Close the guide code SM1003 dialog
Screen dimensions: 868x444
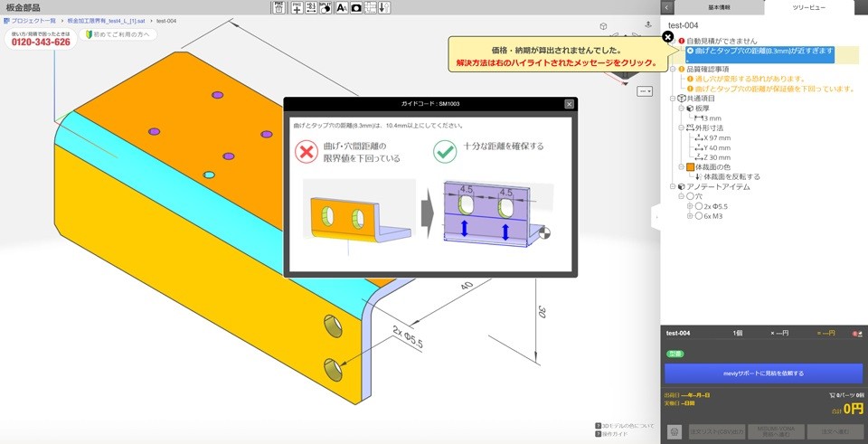pyautogui.click(x=569, y=104)
